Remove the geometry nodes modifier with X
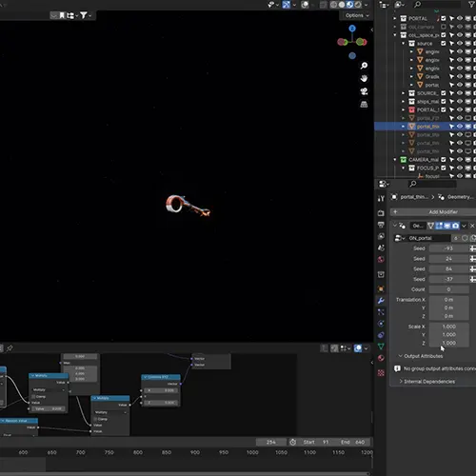This screenshot has height=476, width=476. click(x=472, y=226)
